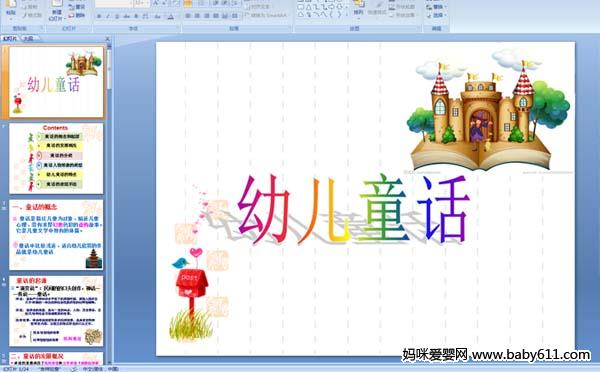This screenshot has width=600, height=372.
Task: Center-align the paragraph text
Action: coord(197,16)
